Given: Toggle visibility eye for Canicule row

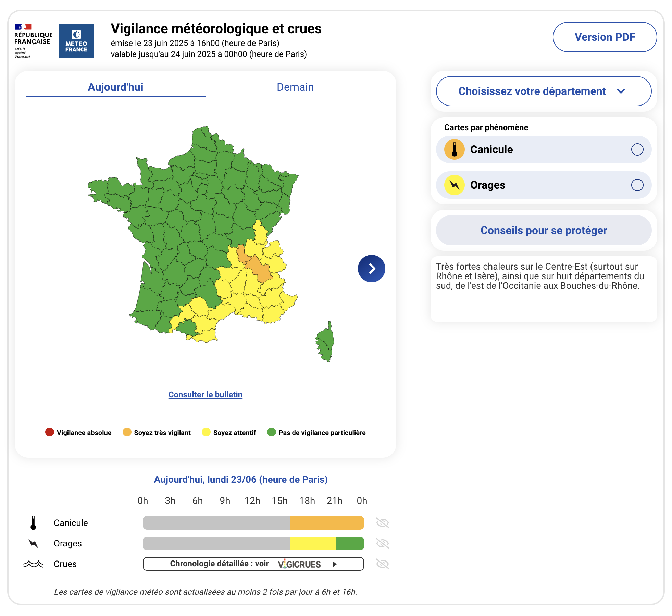Looking at the screenshot, I should (x=382, y=523).
